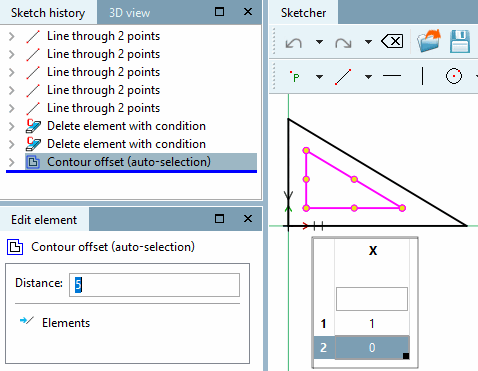
Task: Click the Contour offset icon in Edit element panel
Action: (x=15, y=247)
